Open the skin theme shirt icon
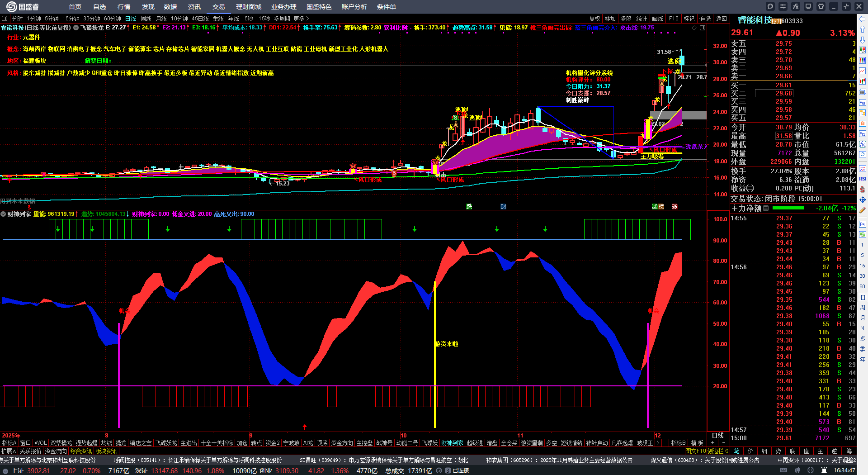This screenshot has width=868, height=475. coord(821,6)
